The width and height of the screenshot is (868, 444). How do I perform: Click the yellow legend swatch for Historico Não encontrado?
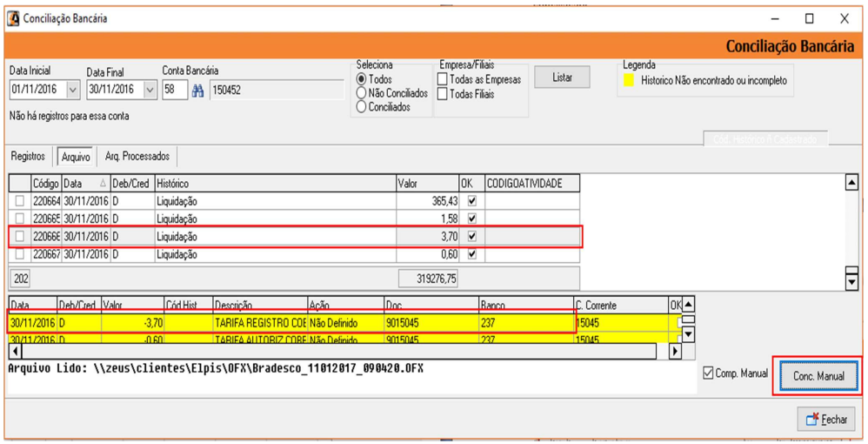coord(629,80)
